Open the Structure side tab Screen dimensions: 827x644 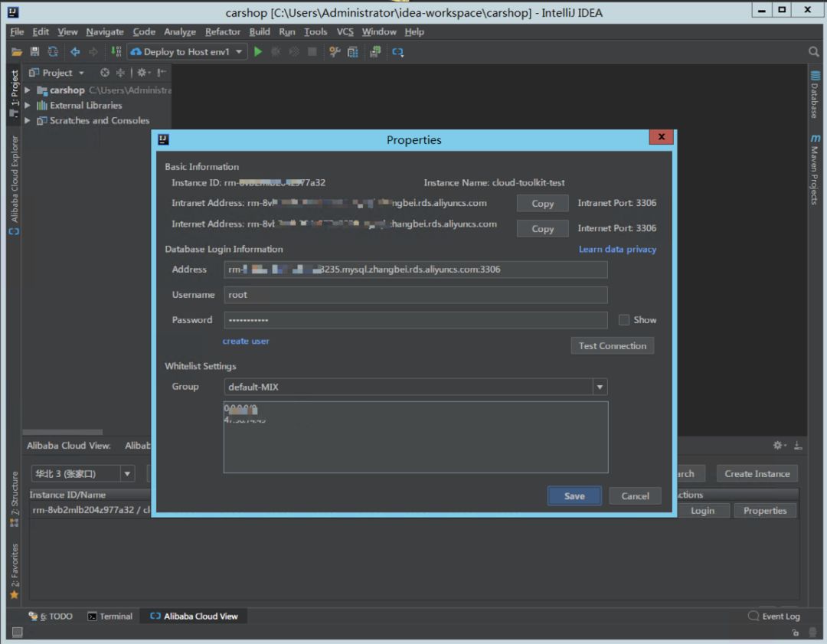click(x=15, y=498)
